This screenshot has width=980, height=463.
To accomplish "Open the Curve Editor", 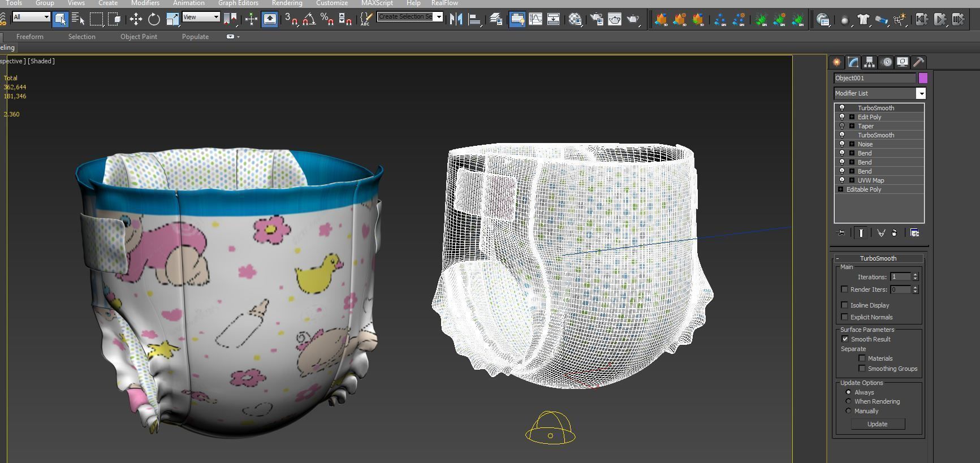I will pyautogui.click(x=536, y=19).
